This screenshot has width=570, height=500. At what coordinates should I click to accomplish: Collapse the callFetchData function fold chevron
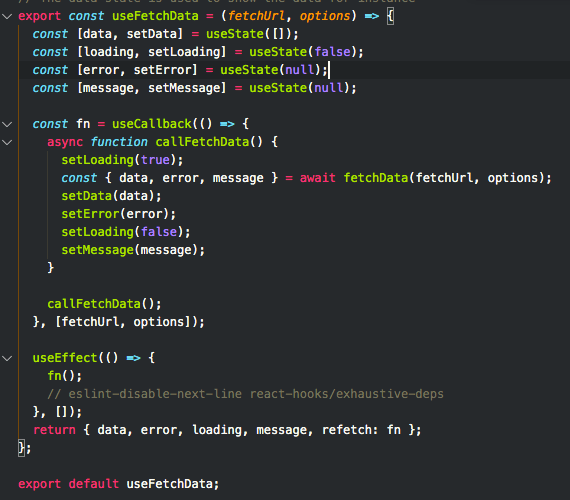coord(7,142)
